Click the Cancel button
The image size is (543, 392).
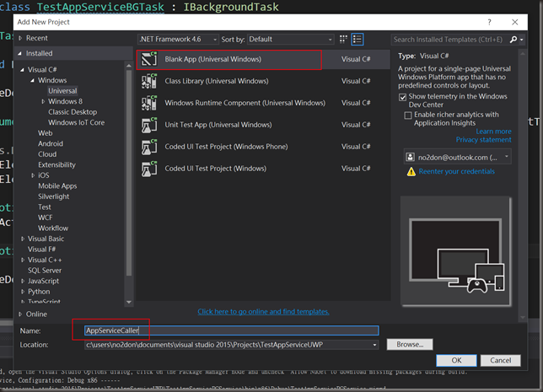click(x=500, y=361)
